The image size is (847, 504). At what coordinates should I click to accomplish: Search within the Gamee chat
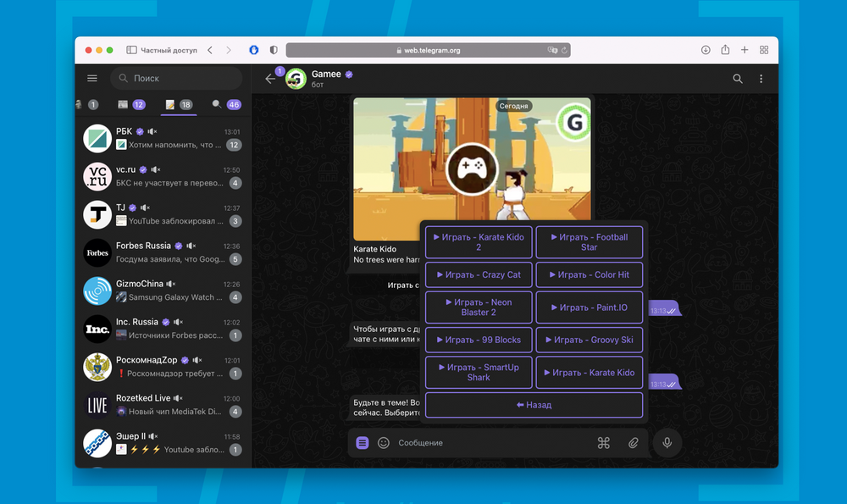click(738, 79)
